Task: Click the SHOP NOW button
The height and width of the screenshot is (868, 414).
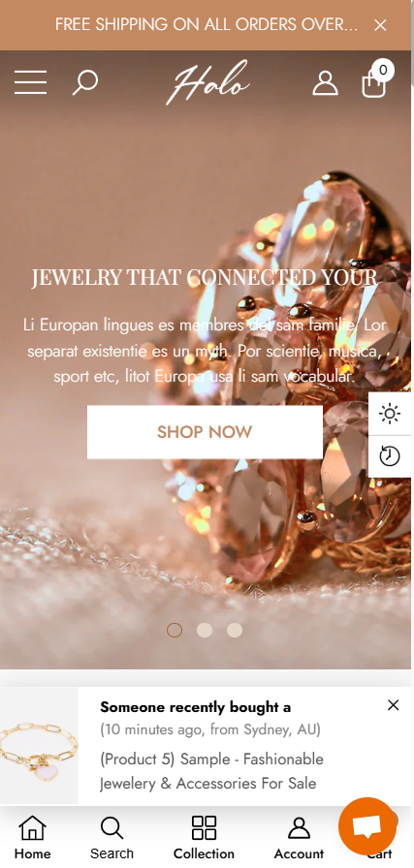Action: (205, 432)
